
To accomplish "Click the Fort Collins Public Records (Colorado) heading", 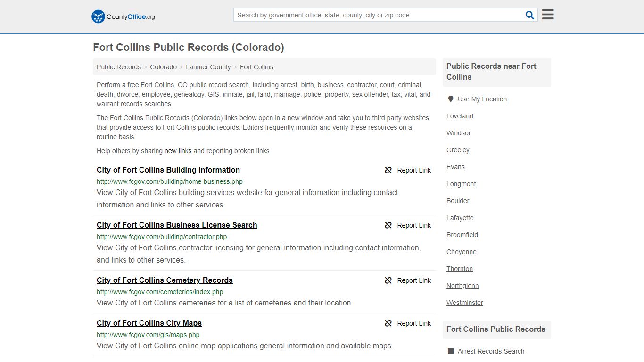I will pos(189,48).
